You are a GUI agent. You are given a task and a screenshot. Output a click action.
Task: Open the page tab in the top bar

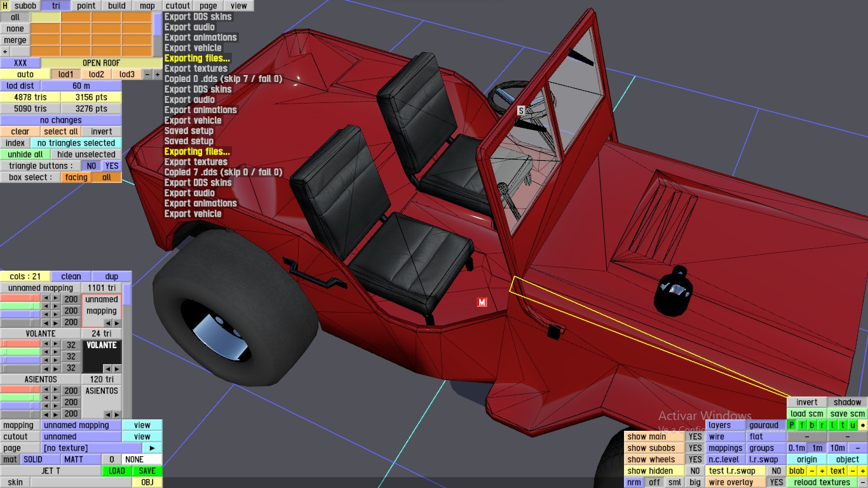(208, 6)
